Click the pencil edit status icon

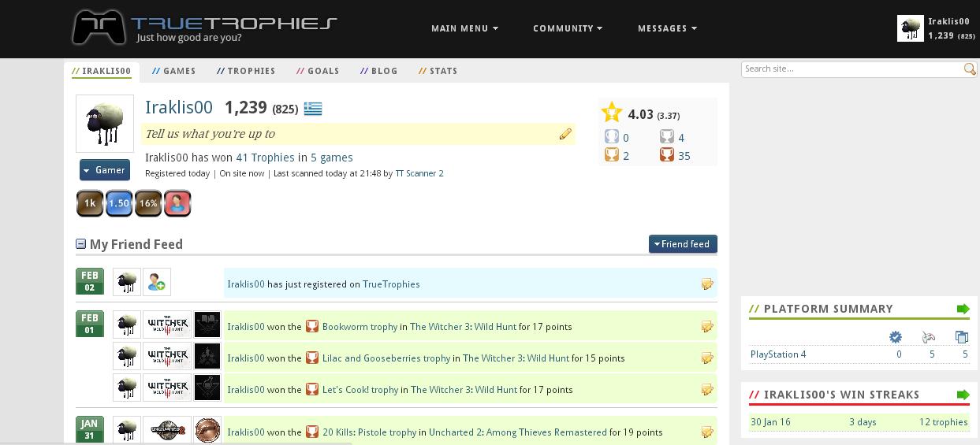565,134
